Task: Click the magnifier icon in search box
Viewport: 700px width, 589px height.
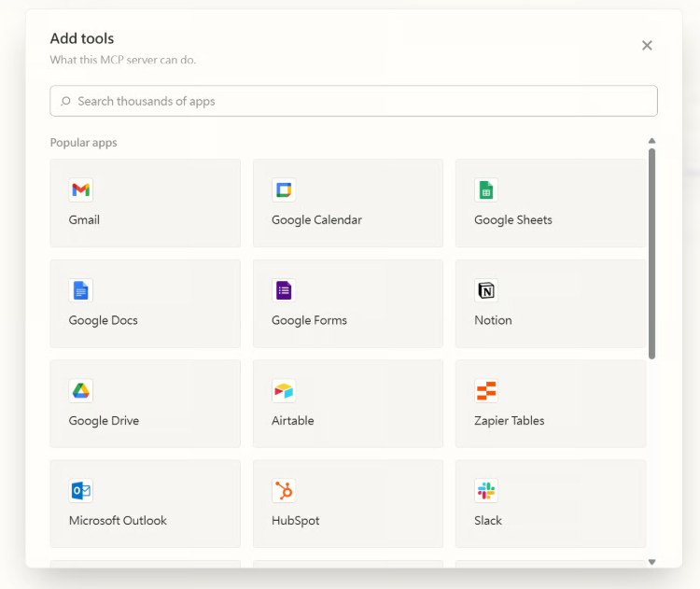Action: 65,101
